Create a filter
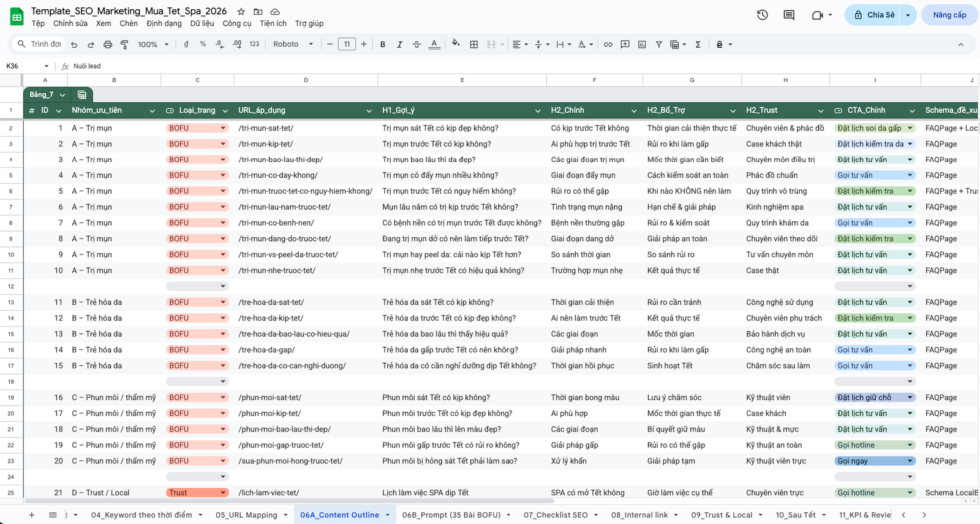 click(659, 44)
